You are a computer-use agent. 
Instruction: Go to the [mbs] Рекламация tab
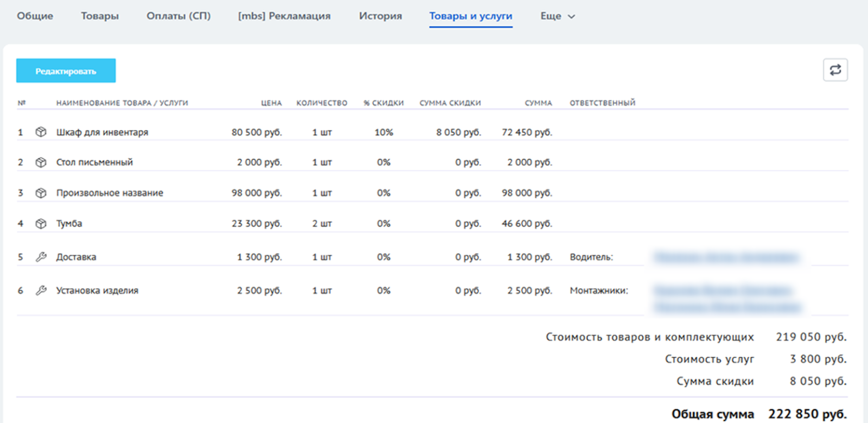pyautogui.click(x=284, y=16)
